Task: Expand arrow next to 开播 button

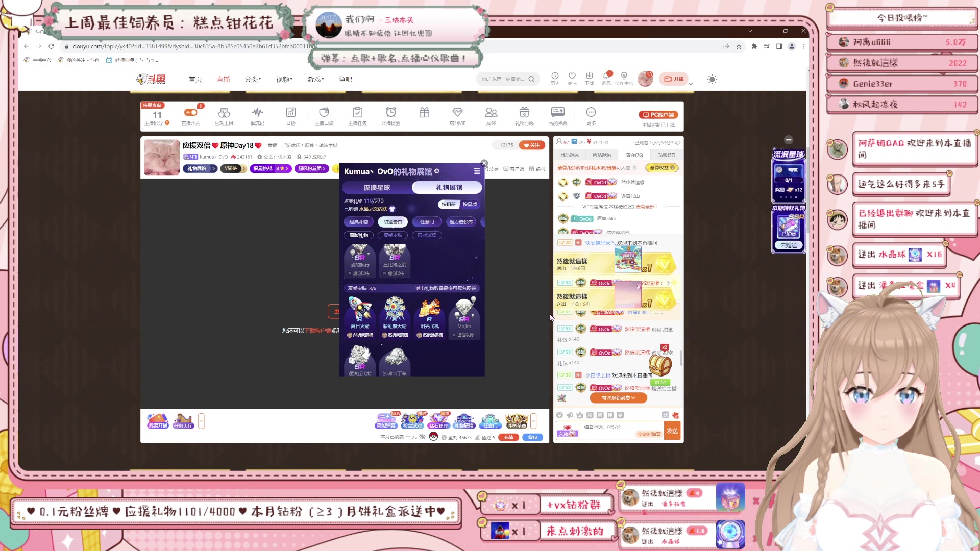Action: coord(691,84)
